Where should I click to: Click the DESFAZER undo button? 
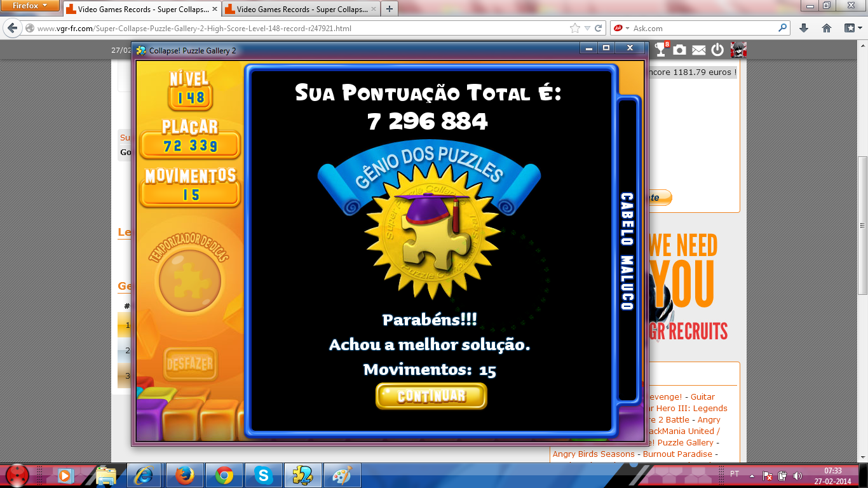(x=190, y=365)
